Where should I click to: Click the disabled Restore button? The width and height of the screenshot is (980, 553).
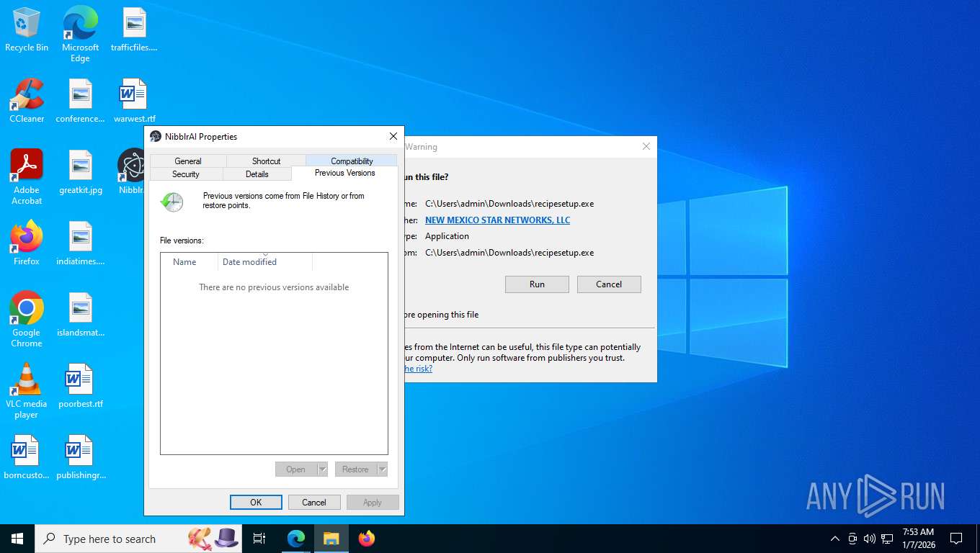coord(355,469)
